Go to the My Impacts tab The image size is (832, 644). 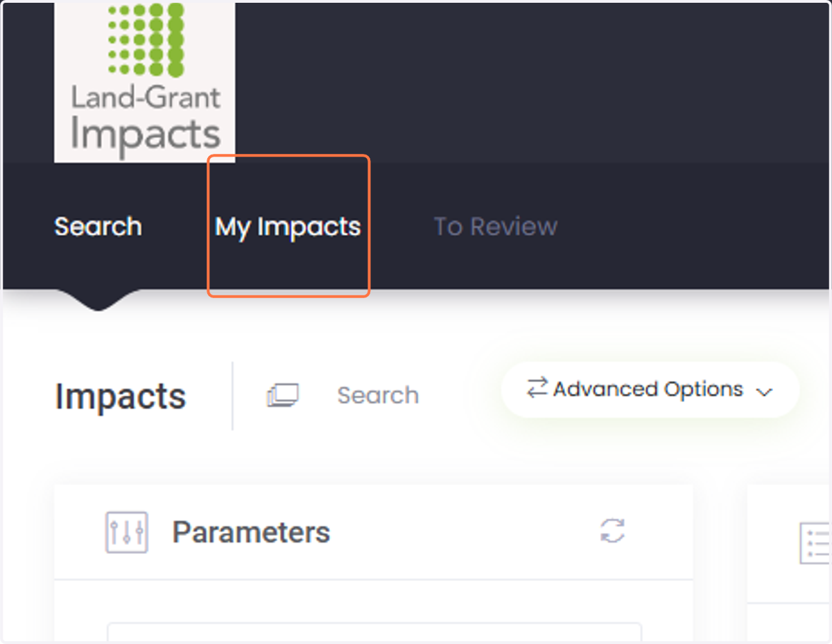[288, 227]
